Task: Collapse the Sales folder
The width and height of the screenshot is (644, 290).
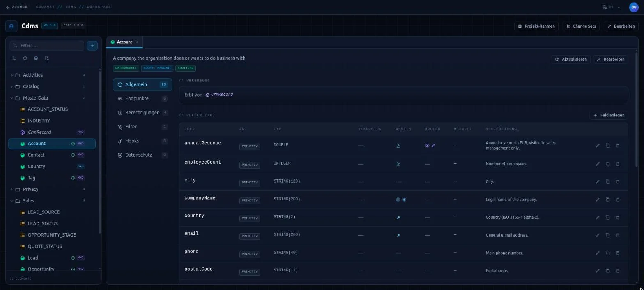Action: coord(11,201)
